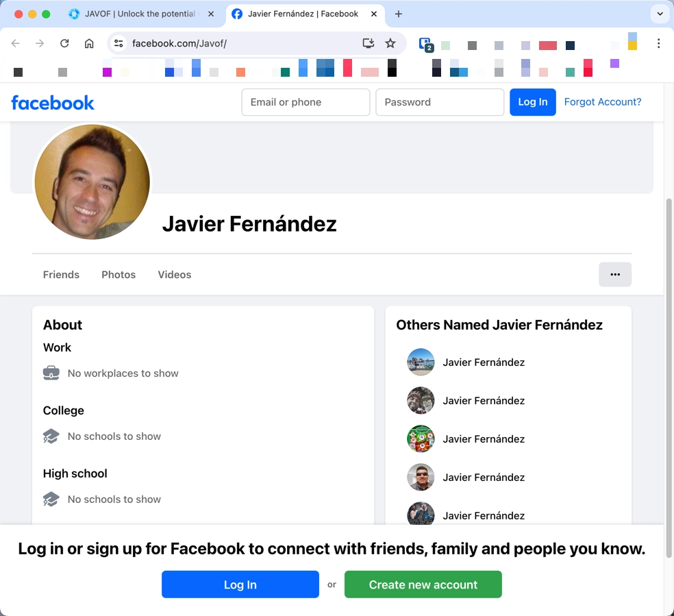
Task: Click the install-page icon in the address bar
Action: tap(368, 42)
